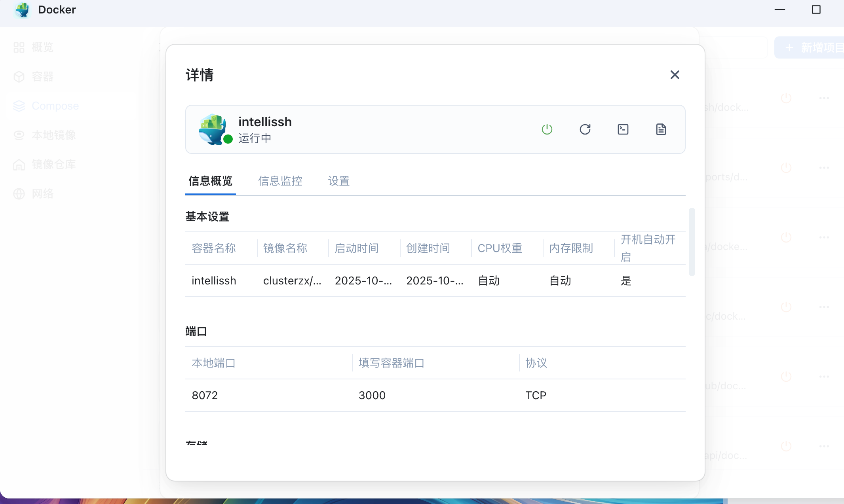Viewport: 844px width, 504px height.
Task: Select the 信息概览 tab
Action: coord(210,181)
